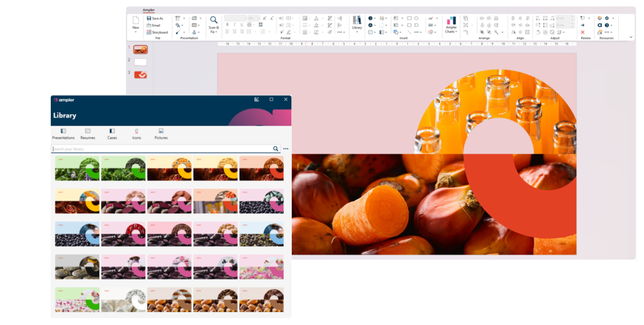This screenshot has width=644, height=325.
Task: Switch to the Ampler ribbon tab
Action: tap(149, 10)
